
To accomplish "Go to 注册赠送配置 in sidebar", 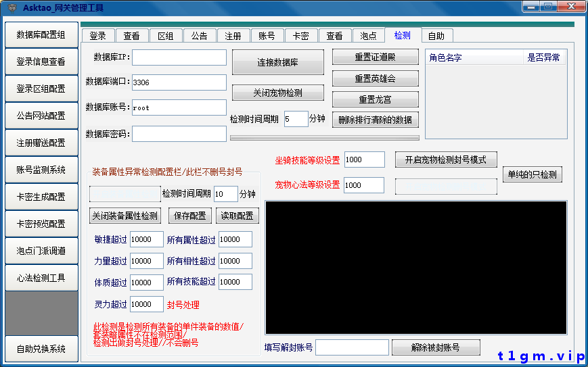I will pos(41,143).
